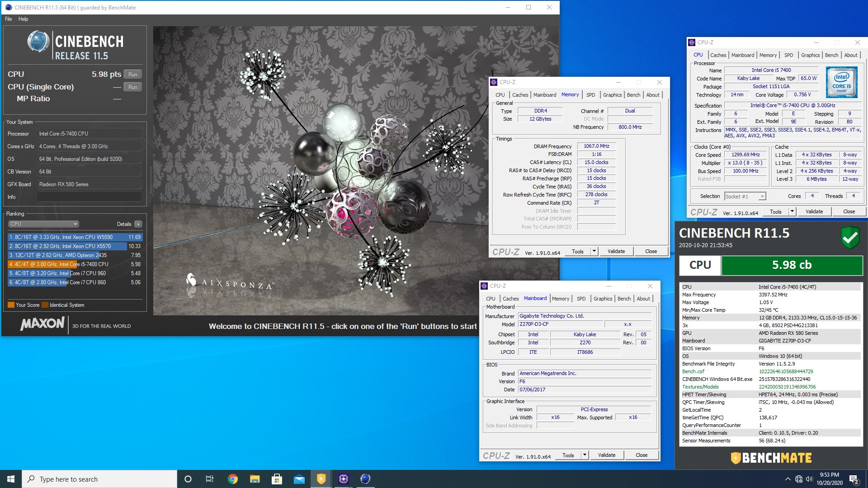Click the MAXON logo in Cinebench
The image size is (868, 488).
point(42,324)
